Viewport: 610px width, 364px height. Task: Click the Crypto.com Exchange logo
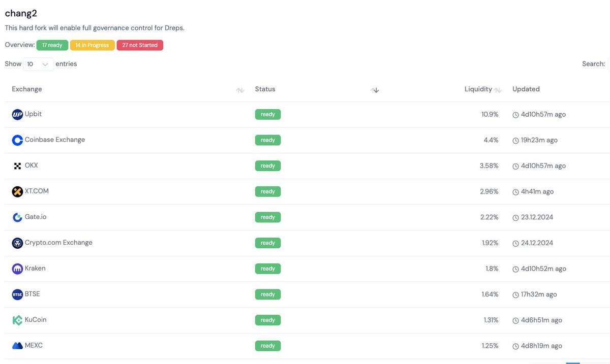click(17, 243)
